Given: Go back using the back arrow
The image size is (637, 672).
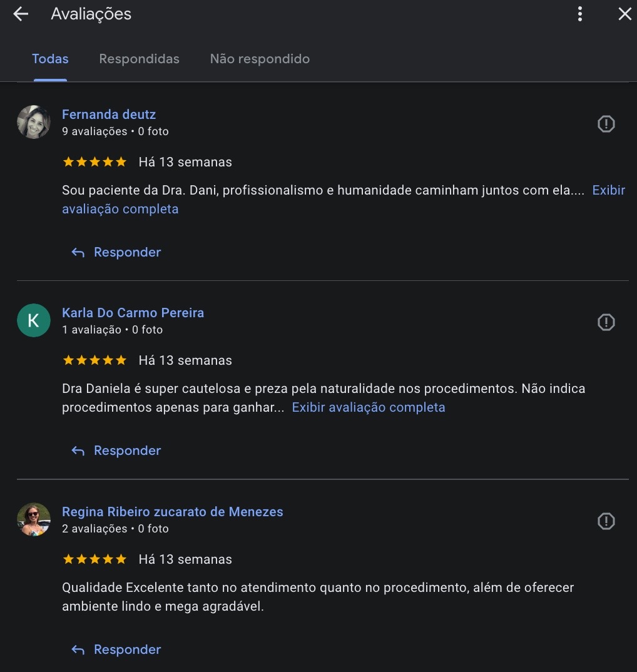Looking at the screenshot, I should [21, 14].
